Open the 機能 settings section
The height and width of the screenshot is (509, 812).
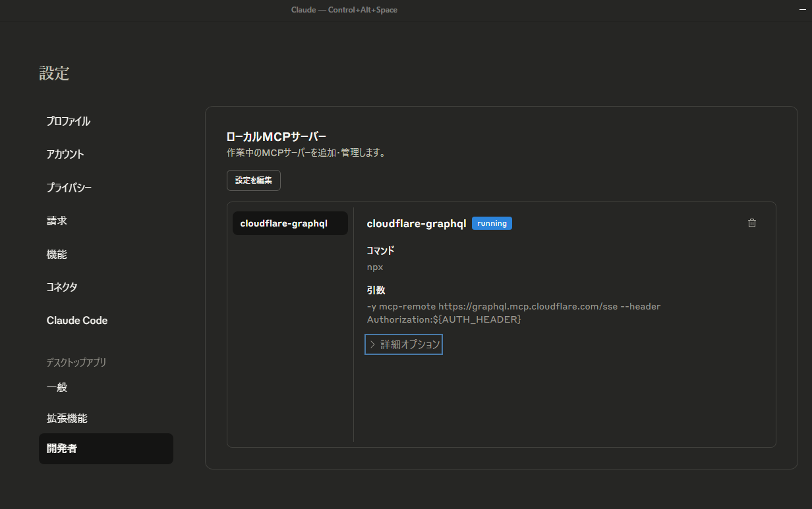(57, 254)
